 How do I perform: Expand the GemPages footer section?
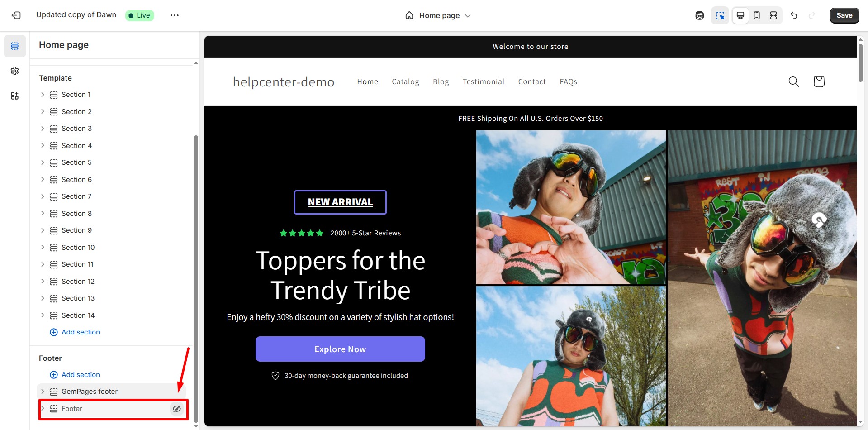pos(43,391)
